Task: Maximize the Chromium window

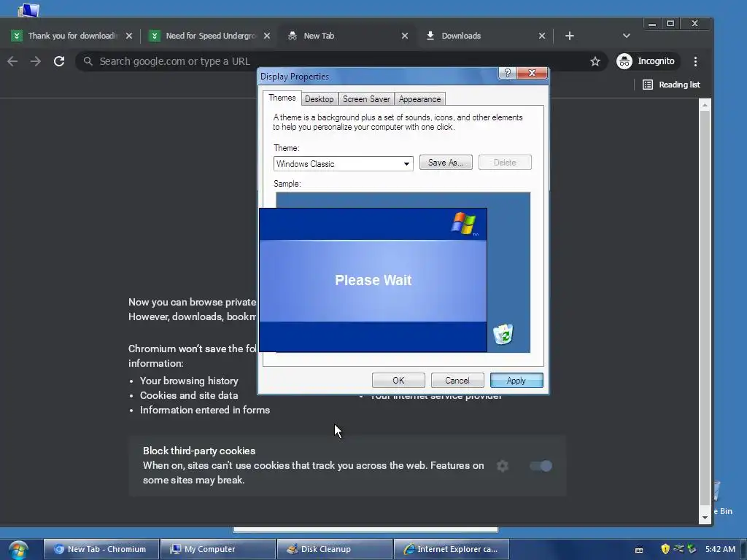Action: click(670, 24)
